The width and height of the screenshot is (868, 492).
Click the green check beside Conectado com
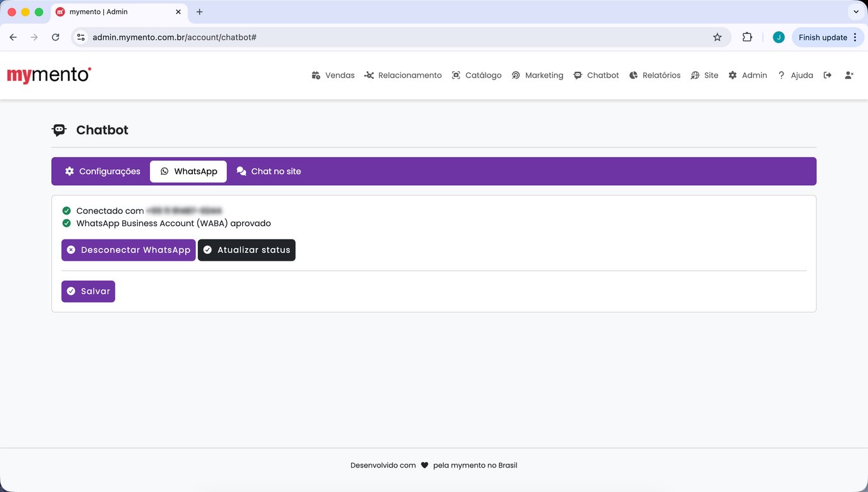67,211
